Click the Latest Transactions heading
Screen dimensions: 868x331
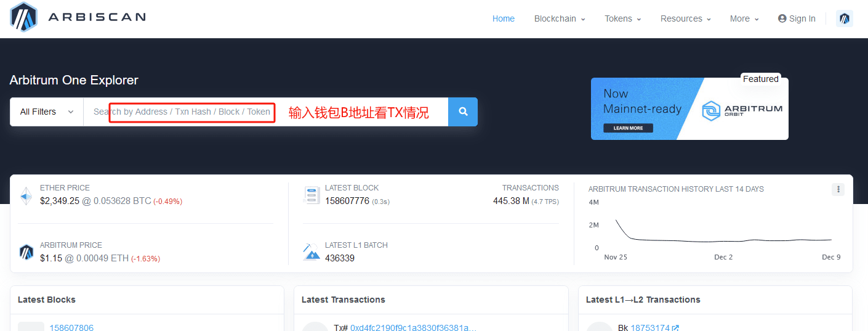click(x=344, y=300)
